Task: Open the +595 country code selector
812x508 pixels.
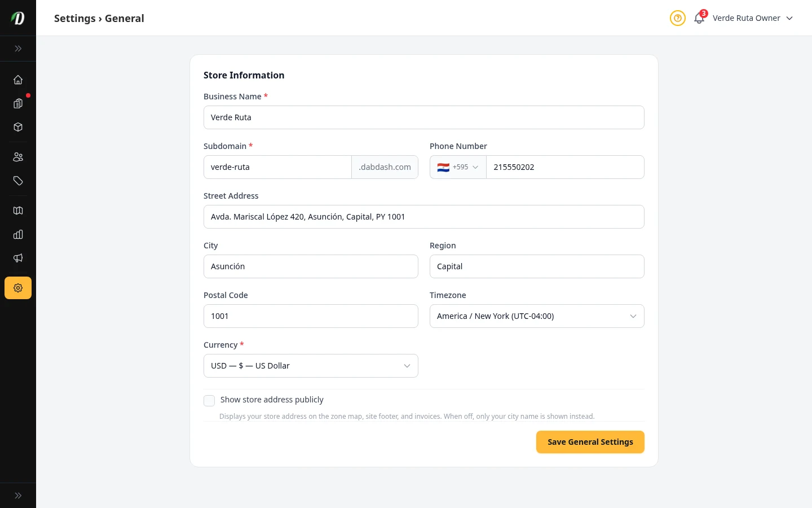Action: pos(458,167)
